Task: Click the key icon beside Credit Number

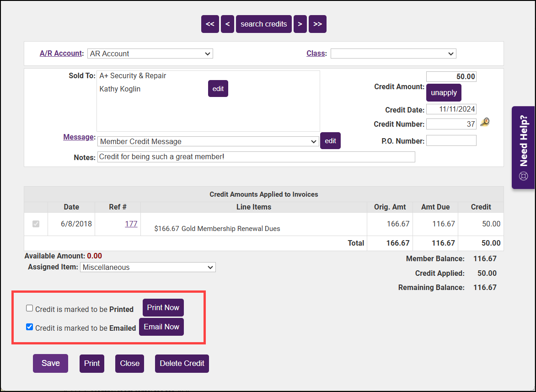Action: 485,122
